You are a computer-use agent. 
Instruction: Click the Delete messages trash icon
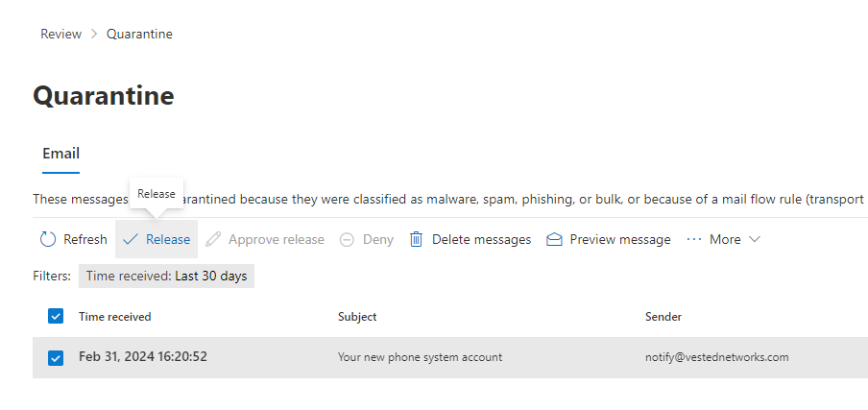tap(417, 239)
